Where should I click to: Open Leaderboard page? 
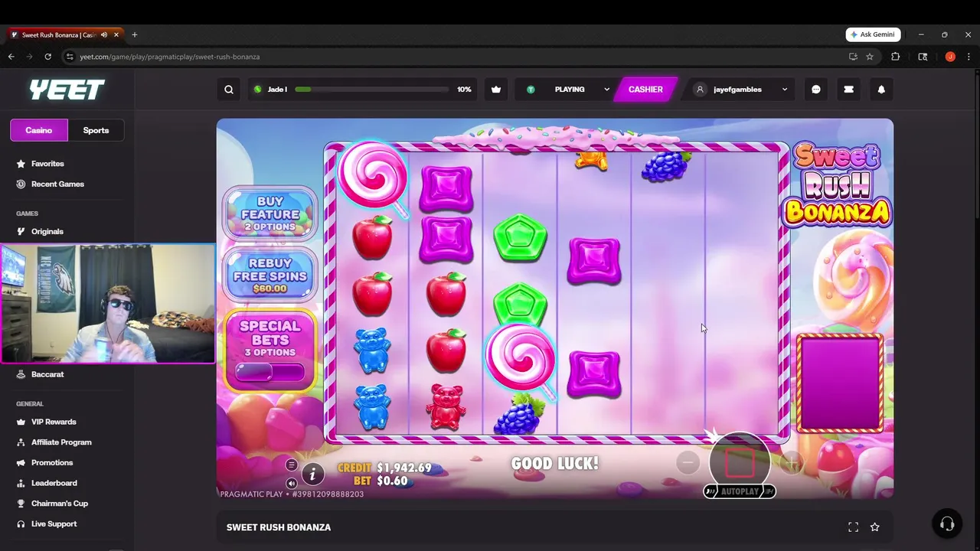point(54,483)
